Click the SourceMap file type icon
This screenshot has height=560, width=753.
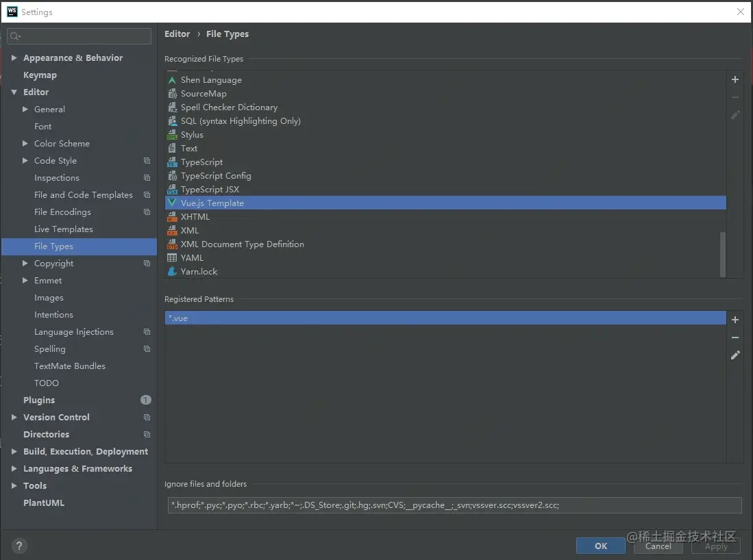172,94
